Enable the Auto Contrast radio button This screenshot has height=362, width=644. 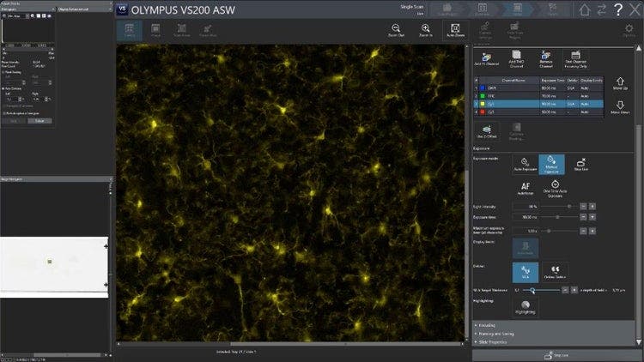pos(4,87)
